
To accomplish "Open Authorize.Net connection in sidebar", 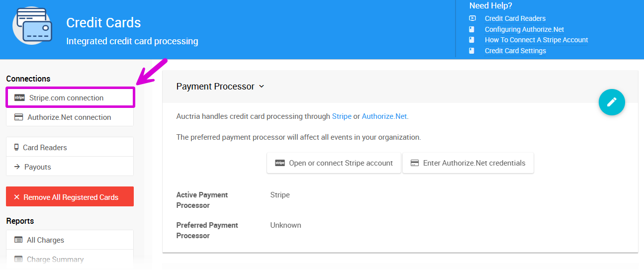I will [x=69, y=117].
